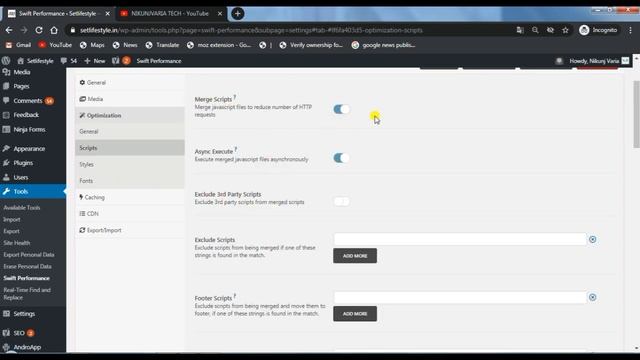Screen dimensions: 640x360
Task: Open comments bubble in admin bar
Action: point(69,61)
